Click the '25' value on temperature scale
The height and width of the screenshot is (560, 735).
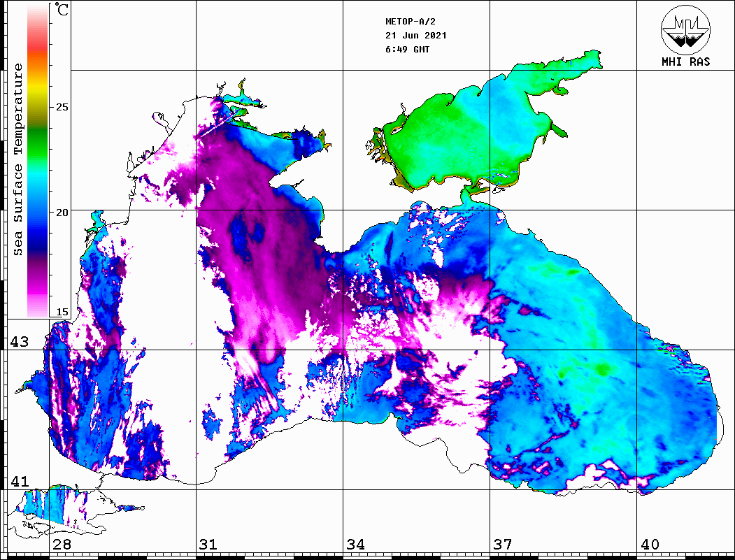coord(62,107)
